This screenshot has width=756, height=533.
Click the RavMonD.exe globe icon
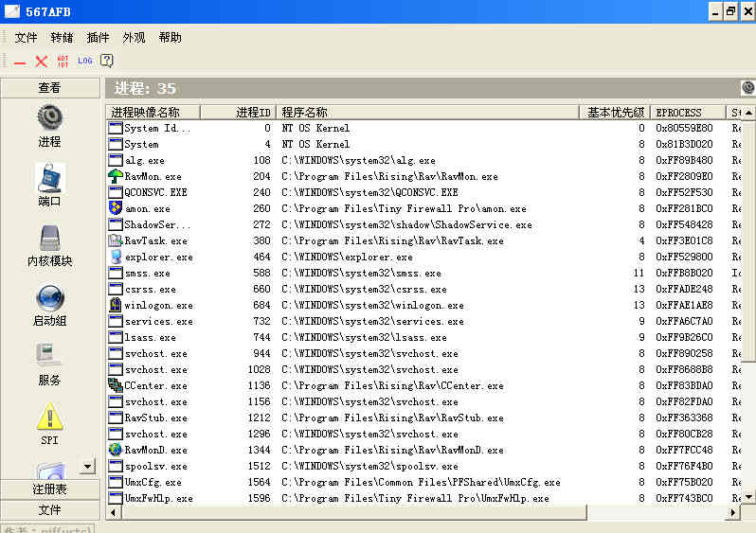116,450
